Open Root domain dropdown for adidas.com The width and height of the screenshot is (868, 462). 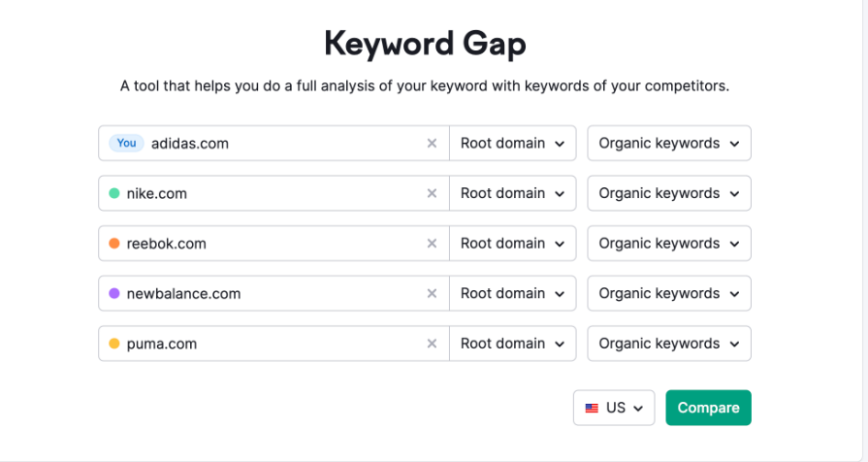pyautogui.click(x=513, y=144)
